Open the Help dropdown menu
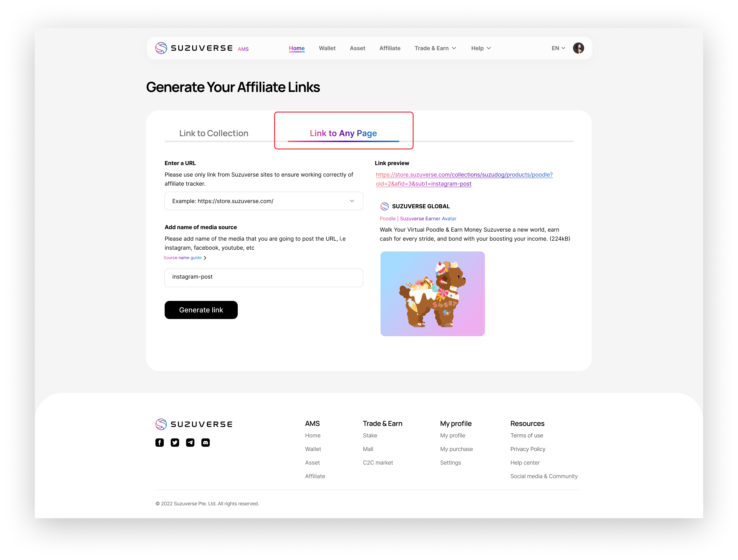 480,48
